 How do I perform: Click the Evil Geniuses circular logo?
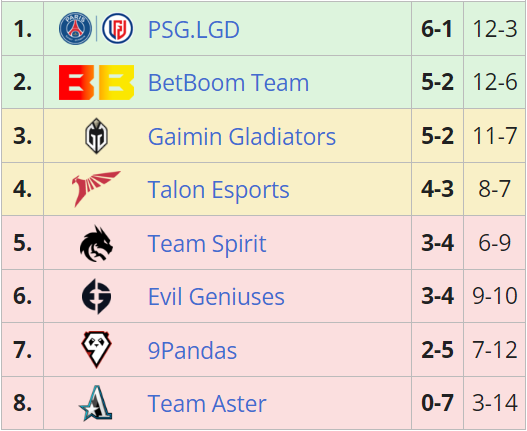click(96, 296)
